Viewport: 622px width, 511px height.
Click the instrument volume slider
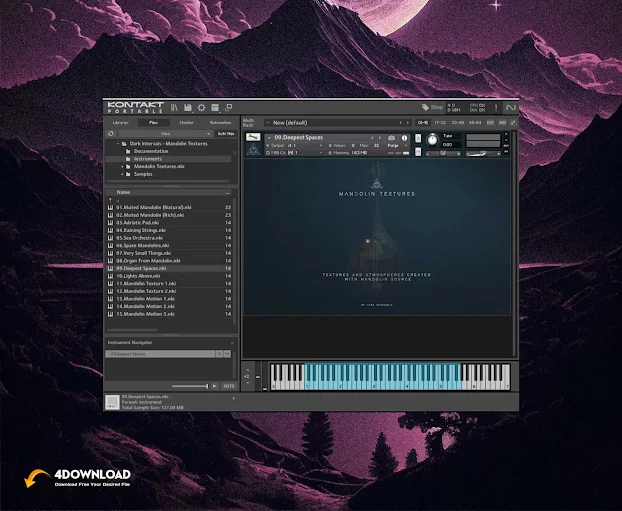[x=483, y=154]
